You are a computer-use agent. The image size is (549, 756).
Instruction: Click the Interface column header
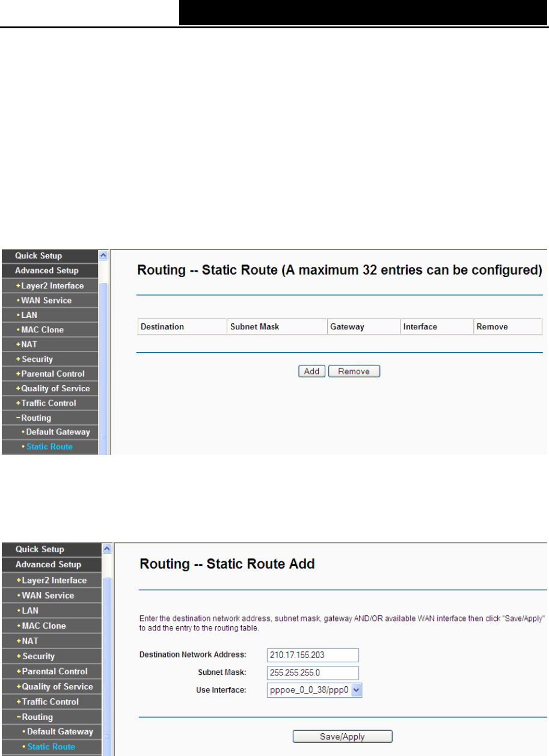(x=437, y=327)
